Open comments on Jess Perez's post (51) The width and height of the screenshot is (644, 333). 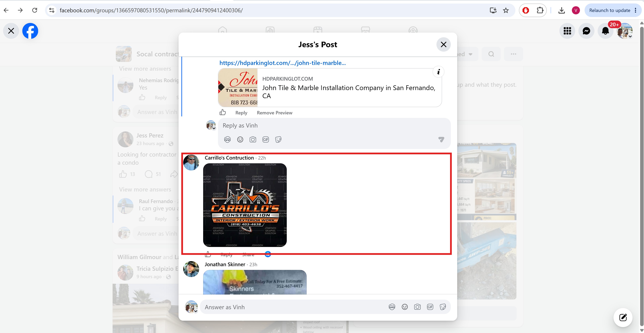tap(153, 174)
